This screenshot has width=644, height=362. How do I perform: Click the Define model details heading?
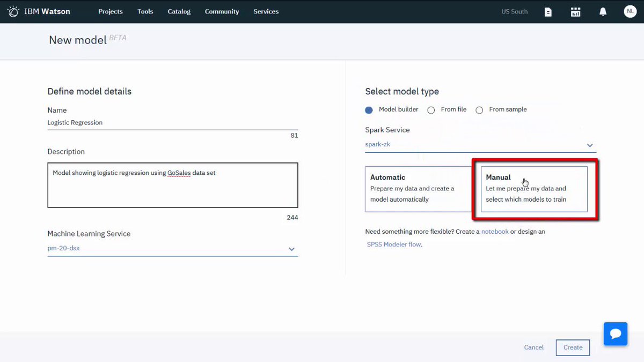coord(90,92)
